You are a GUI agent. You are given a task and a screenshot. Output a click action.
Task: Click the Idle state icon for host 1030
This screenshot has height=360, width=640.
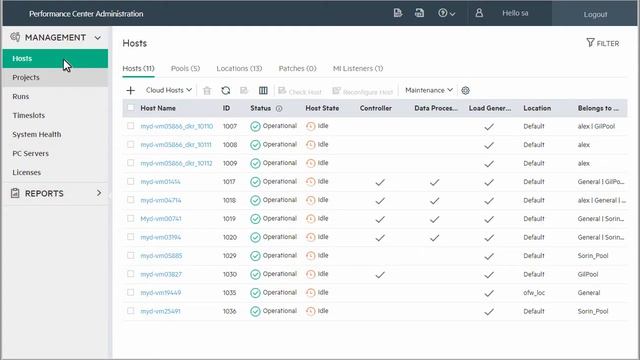click(x=311, y=274)
